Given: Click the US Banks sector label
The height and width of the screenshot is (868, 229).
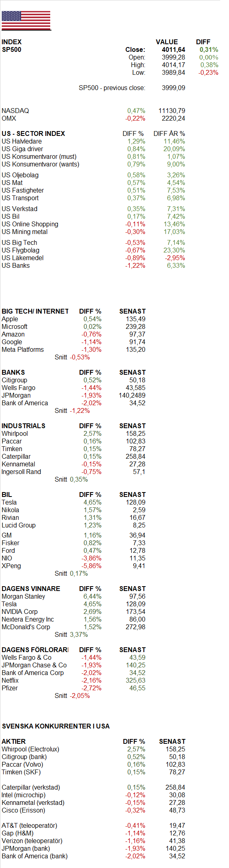Looking at the screenshot, I should (x=16, y=265).
